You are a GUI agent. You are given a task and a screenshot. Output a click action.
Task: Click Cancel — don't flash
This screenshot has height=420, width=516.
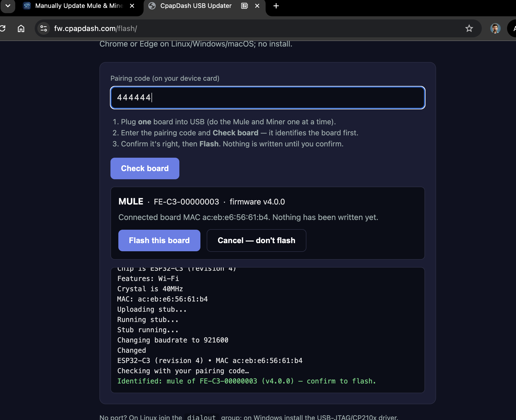(x=256, y=240)
